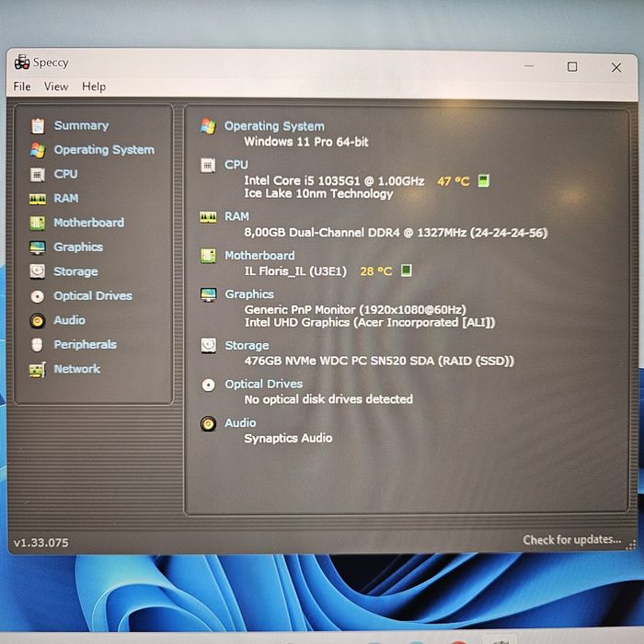Click the Optical Drives heading link in summary
Image resolution: width=644 pixels, height=644 pixels.
tap(264, 384)
